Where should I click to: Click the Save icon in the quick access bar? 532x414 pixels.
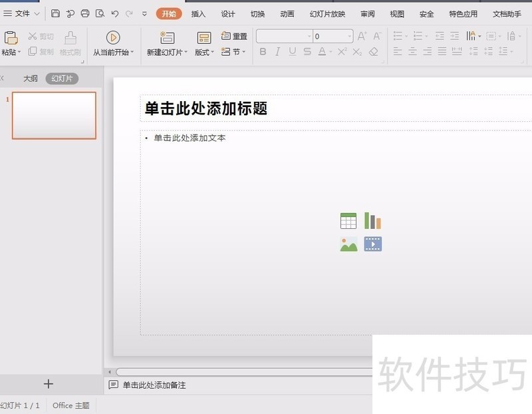click(55, 13)
